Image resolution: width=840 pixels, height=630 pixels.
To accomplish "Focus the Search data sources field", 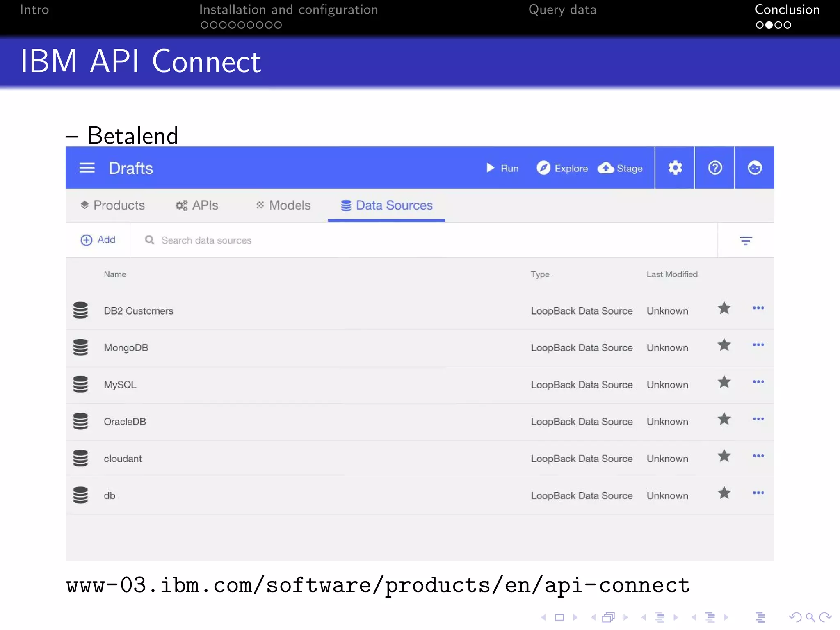I will click(423, 240).
